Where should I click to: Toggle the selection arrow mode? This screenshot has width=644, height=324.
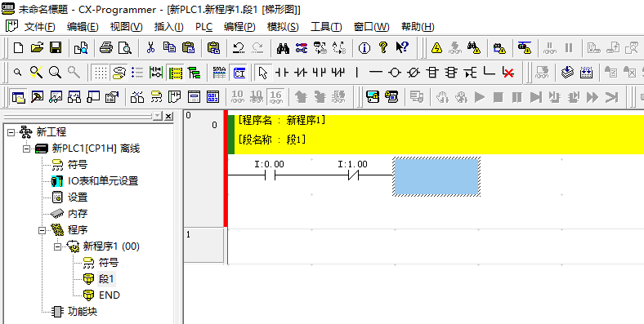coord(263,73)
